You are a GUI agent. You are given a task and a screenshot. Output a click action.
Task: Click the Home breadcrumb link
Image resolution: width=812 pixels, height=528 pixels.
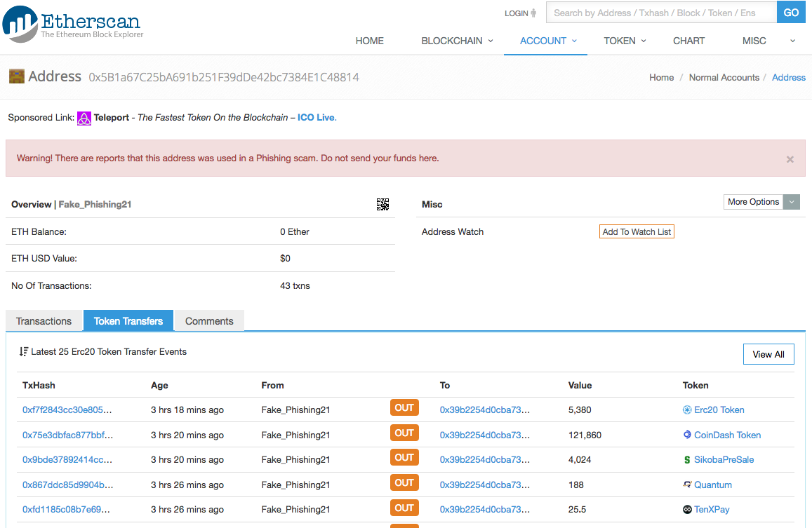coord(661,77)
